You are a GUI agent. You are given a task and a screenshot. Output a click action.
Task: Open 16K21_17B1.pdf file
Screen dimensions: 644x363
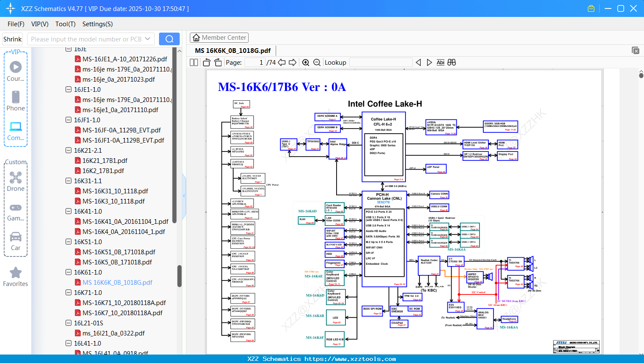point(105,161)
